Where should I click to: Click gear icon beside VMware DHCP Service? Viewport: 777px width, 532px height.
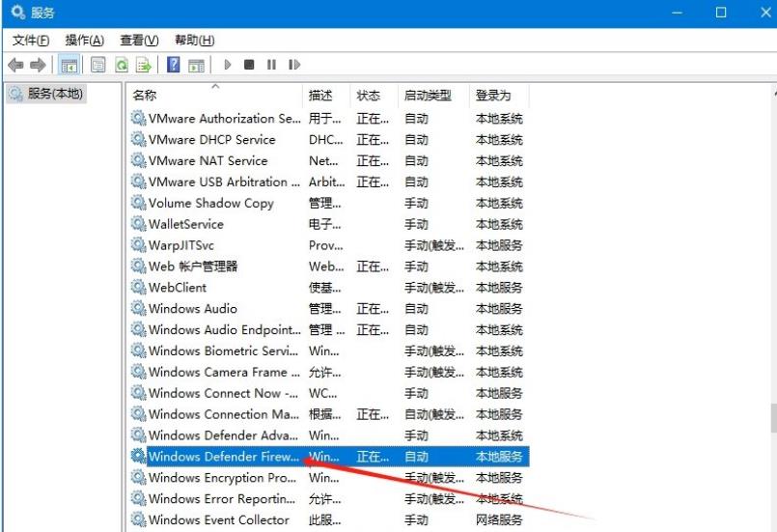click(138, 139)
